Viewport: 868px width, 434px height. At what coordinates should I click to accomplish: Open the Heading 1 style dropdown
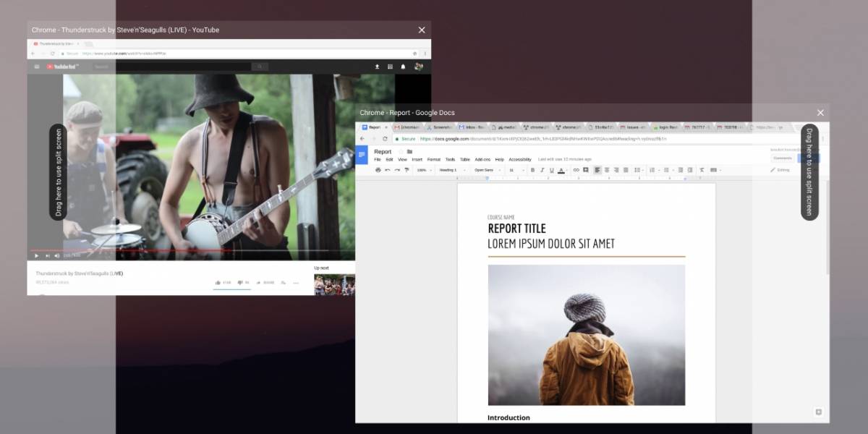(451, 170)
